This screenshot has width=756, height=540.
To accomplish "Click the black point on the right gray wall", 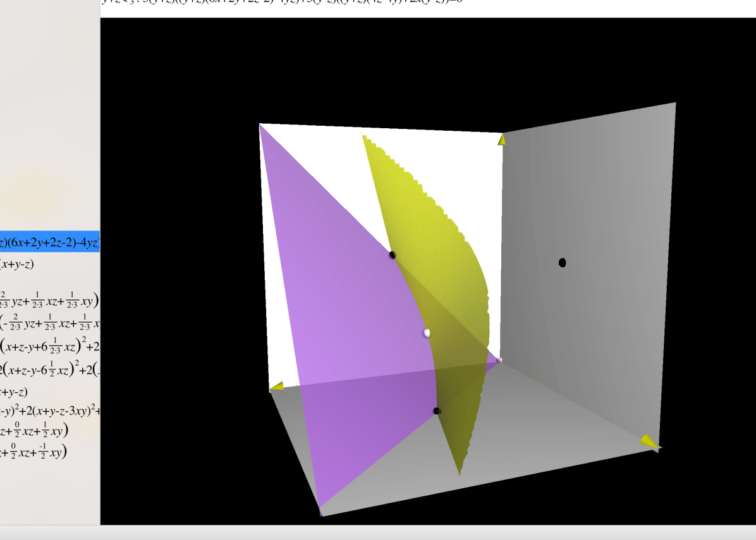I will click(562, 263).
